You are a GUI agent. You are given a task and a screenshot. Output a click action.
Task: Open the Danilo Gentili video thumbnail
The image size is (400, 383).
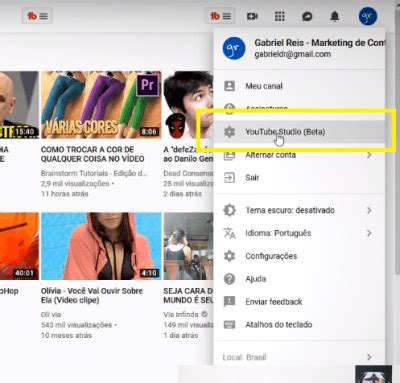pos(188,105)
